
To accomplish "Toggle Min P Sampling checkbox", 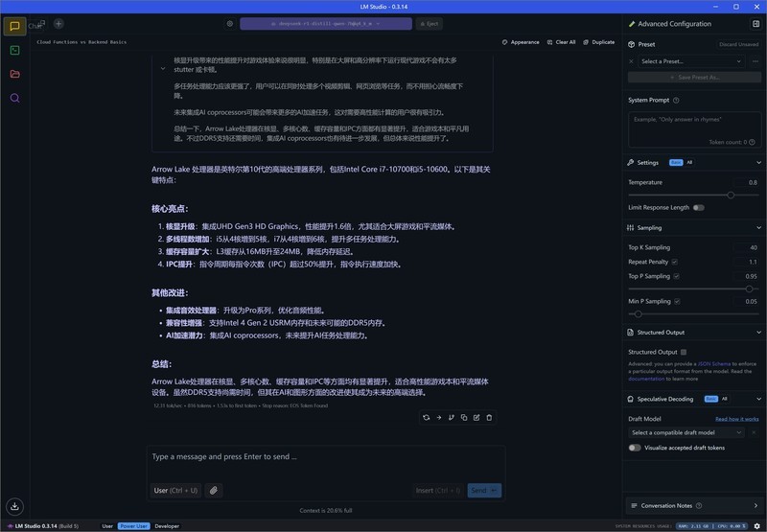I will coord(677,302).
